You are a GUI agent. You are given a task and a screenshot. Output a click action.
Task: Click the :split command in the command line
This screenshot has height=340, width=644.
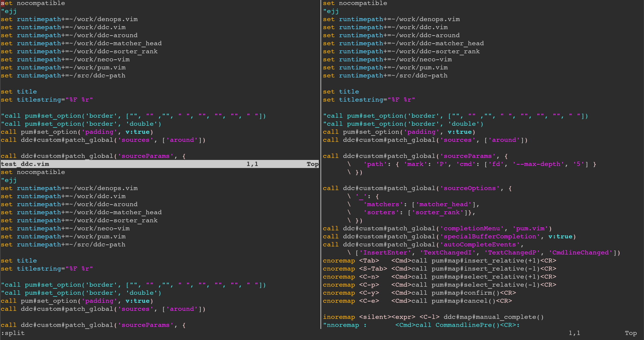[x=13, y=333]
